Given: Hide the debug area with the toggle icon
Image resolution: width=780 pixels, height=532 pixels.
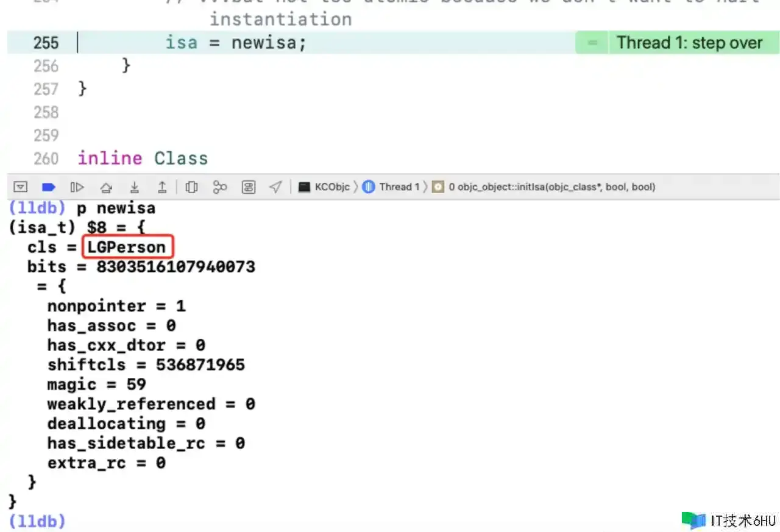Looking at the screenshot, I should [21, 187].
